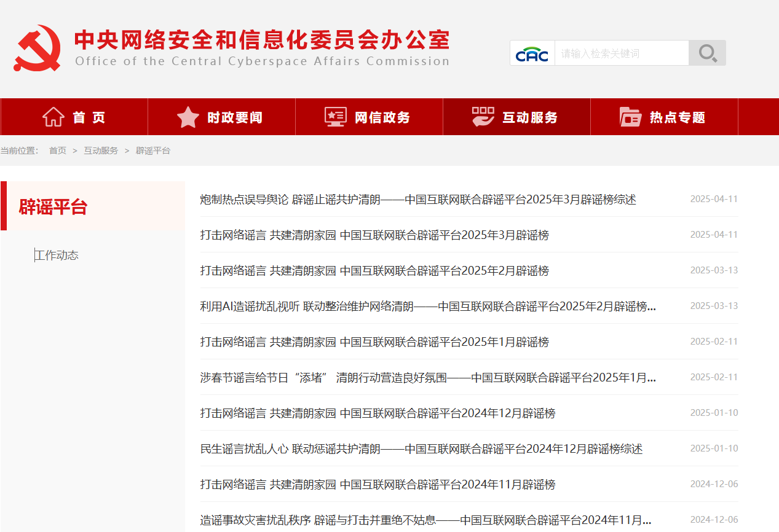Viewport: 779px width, 532px height.
Task: Click the house icon for 首页
Action: pyautogui.click(x=53, y=117)
